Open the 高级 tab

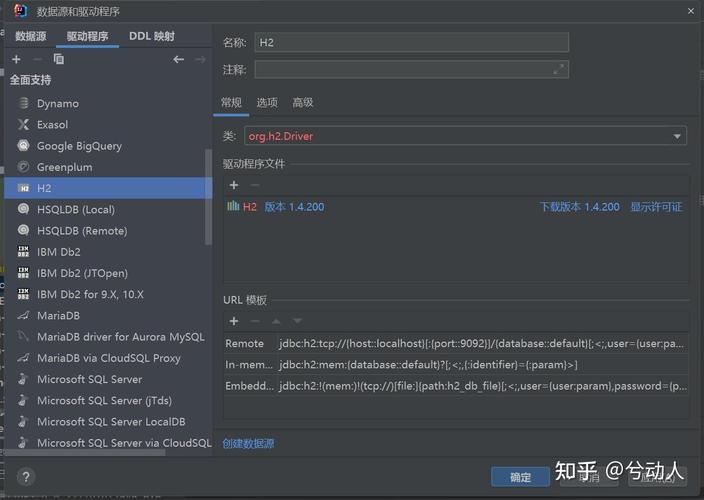click(303, 103)
